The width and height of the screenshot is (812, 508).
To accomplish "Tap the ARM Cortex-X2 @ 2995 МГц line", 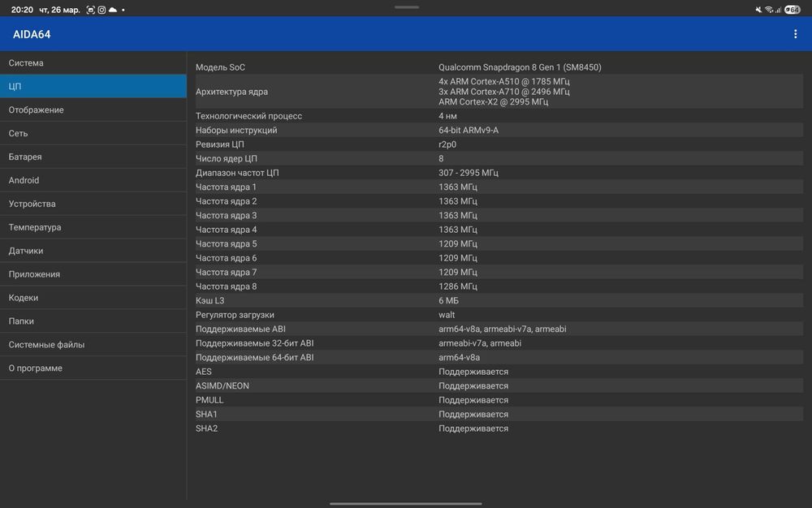I will click(493, 102).
